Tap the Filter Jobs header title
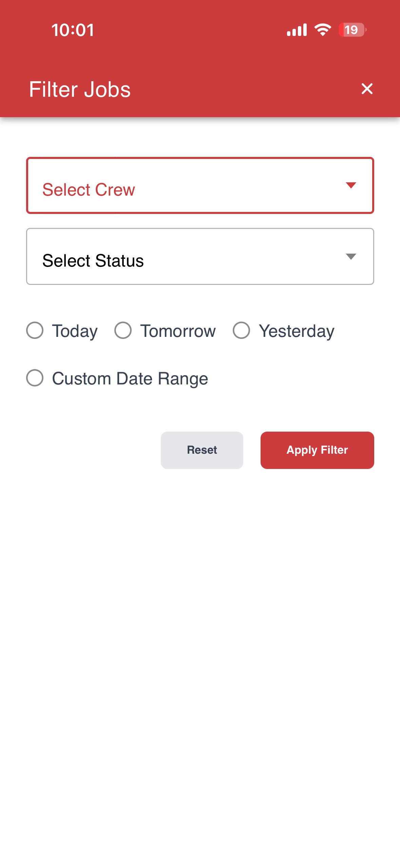This screenshot has width=400, height=868. point(80,89)
